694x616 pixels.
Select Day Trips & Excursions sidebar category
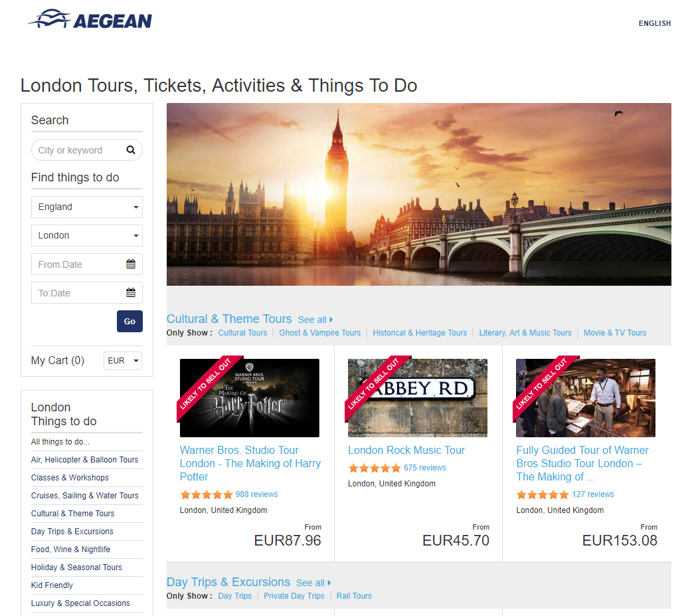pyautogui.click(x=72, y=532)
